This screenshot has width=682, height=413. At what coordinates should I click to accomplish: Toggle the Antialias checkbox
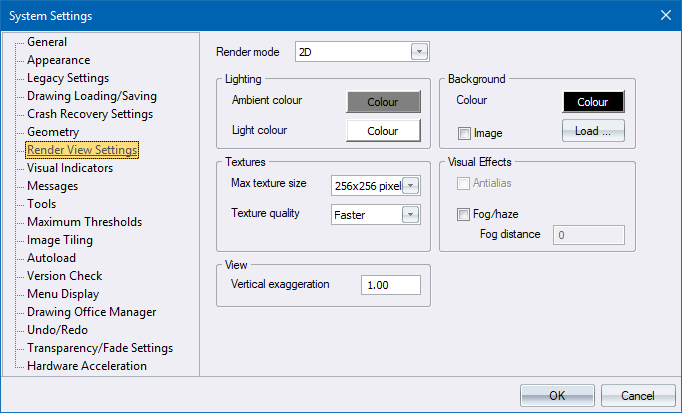click(463, 183)
